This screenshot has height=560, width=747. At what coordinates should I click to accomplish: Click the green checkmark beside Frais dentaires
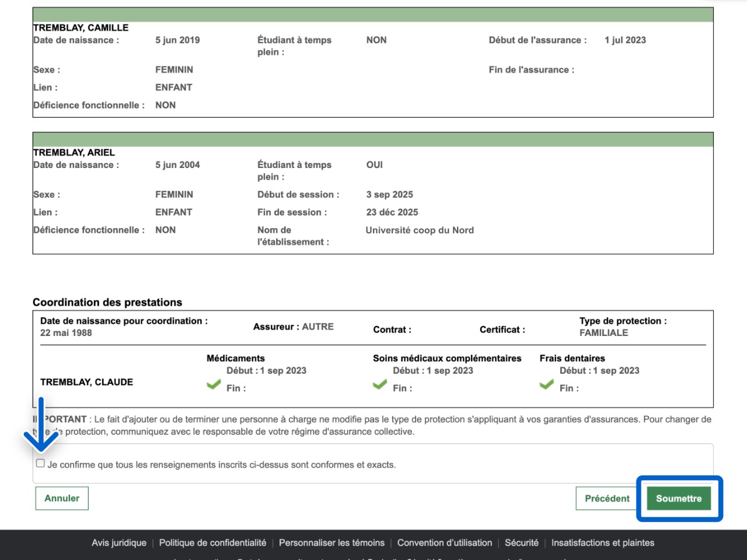547,384
